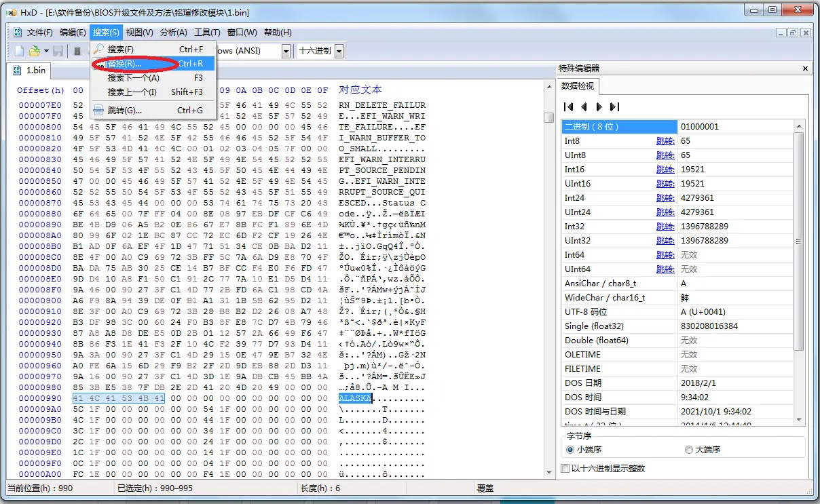The image size is (820, 504).
Task: Click the New file toolbar icon
Action: click(20, 51)
